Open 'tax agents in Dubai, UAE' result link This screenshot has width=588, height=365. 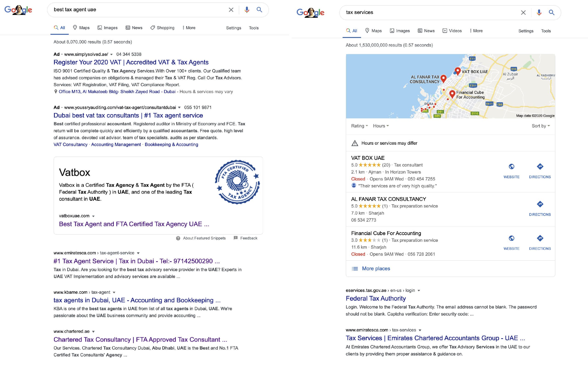pyautogui.click(x=137, y=300)
